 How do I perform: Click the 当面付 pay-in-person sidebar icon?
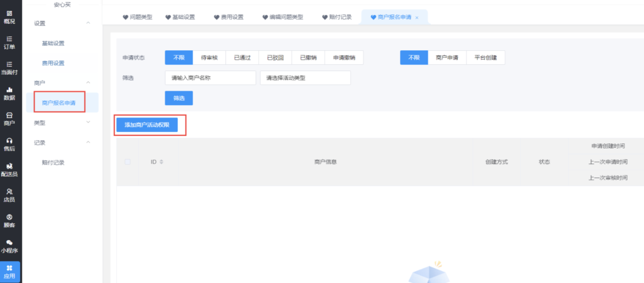click(9, 67)
